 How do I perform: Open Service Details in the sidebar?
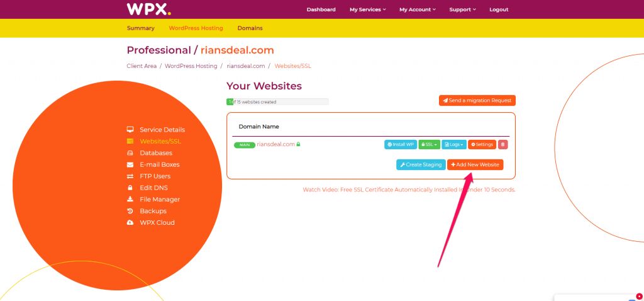pyautogui.click(x=162, y=130)
